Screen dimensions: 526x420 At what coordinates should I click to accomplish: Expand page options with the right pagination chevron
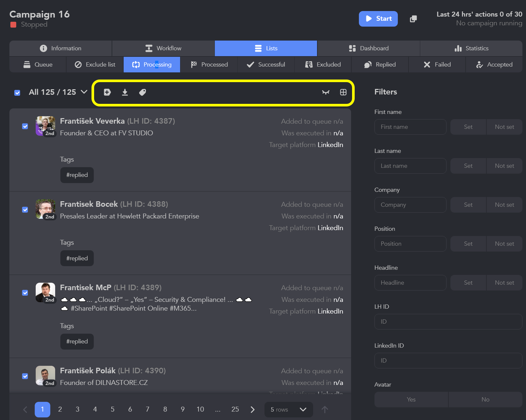point(252,410)
